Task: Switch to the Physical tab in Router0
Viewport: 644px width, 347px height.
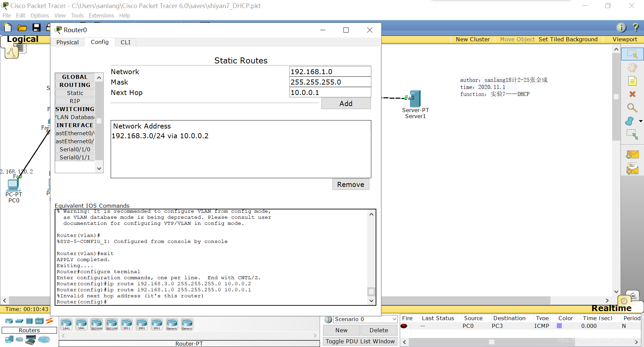Action: tap(67, 42)
